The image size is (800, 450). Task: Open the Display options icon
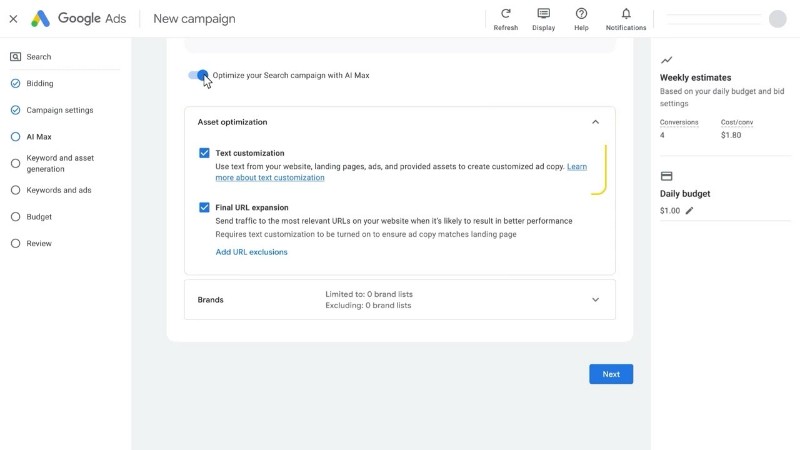coord(543,14)
